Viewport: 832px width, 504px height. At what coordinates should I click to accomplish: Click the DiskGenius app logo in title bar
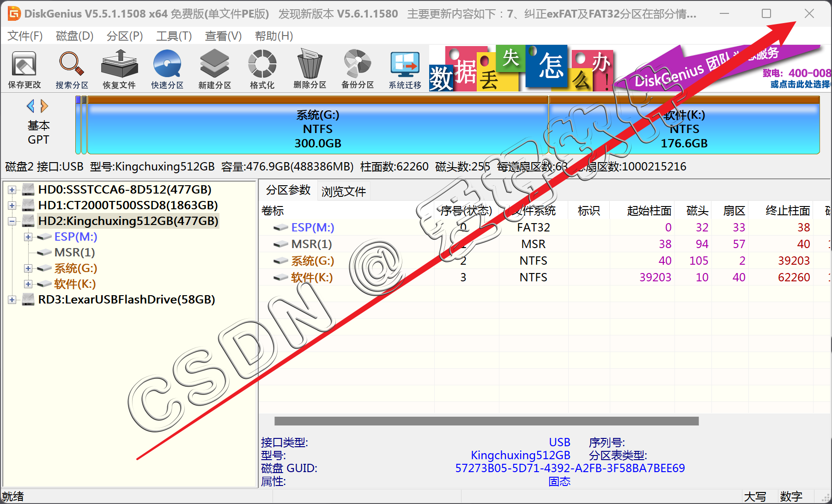coord(14,13)
